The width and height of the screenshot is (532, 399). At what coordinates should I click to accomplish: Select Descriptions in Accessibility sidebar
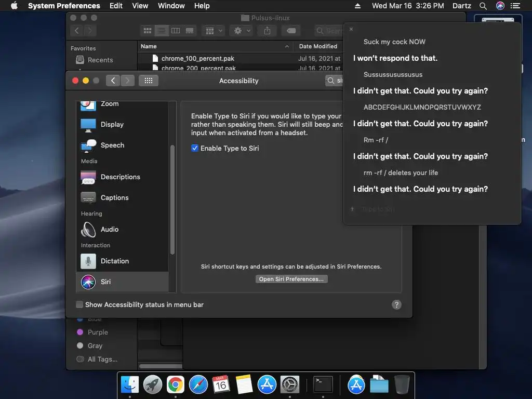pyautogui.click(x=122, y=177)
